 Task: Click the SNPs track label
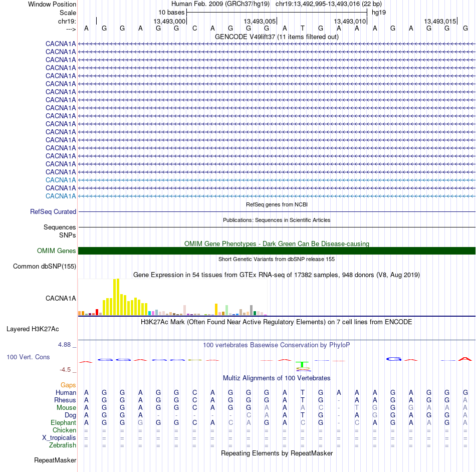tap(68, 235)
